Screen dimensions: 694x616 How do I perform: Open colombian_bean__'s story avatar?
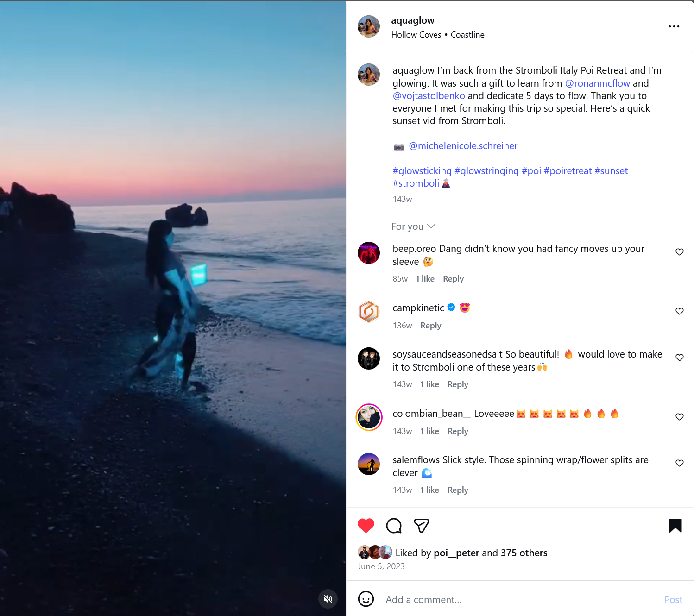pos(369,417)
